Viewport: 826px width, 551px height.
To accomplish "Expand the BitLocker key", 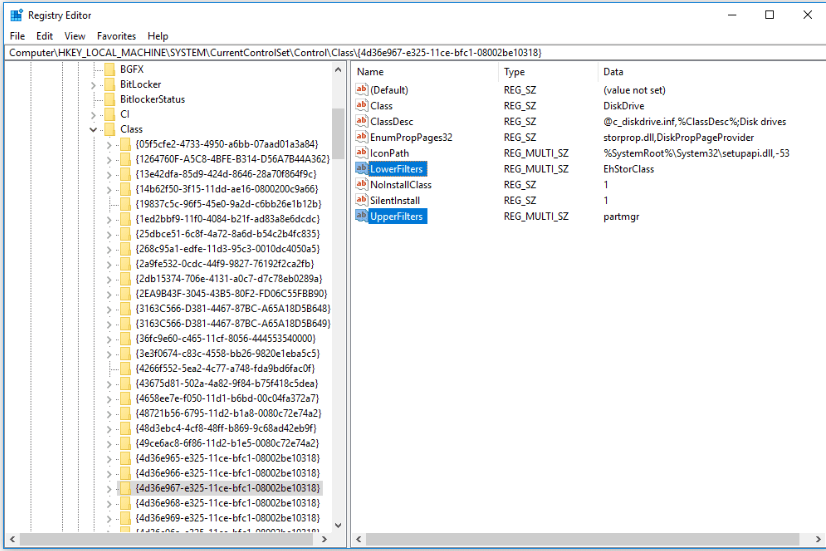I will 93,84.
